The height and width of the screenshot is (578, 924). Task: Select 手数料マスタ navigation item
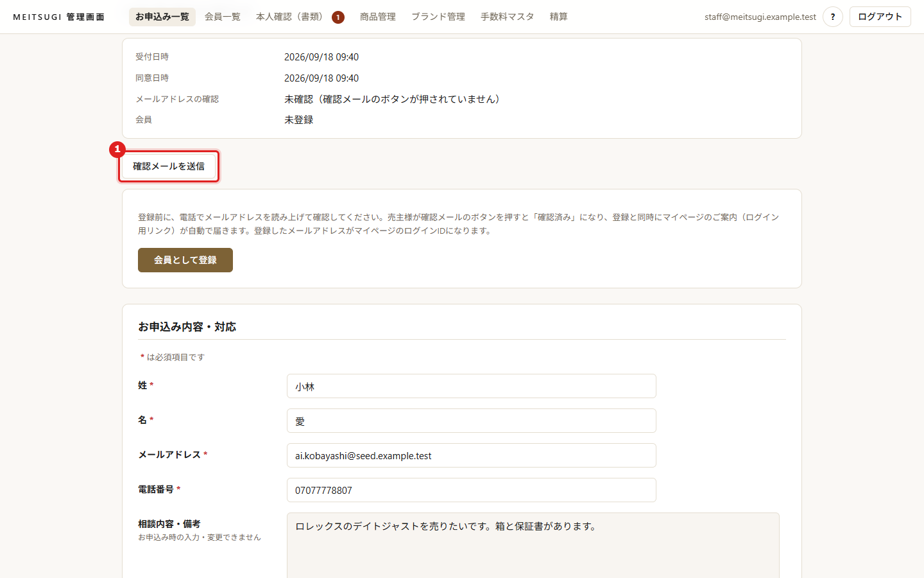click(x=508, y=17)
